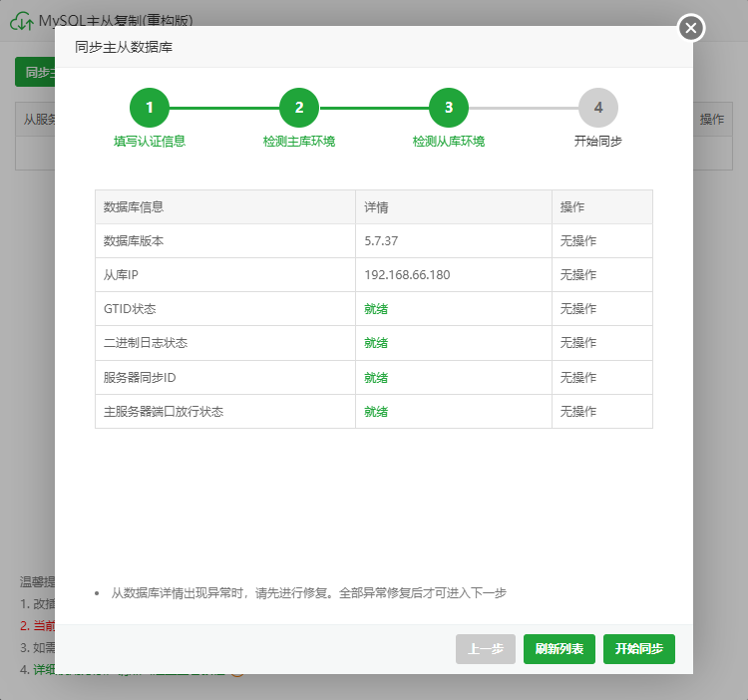Click step 1 circle in the wizard

(x=150, y=108)
